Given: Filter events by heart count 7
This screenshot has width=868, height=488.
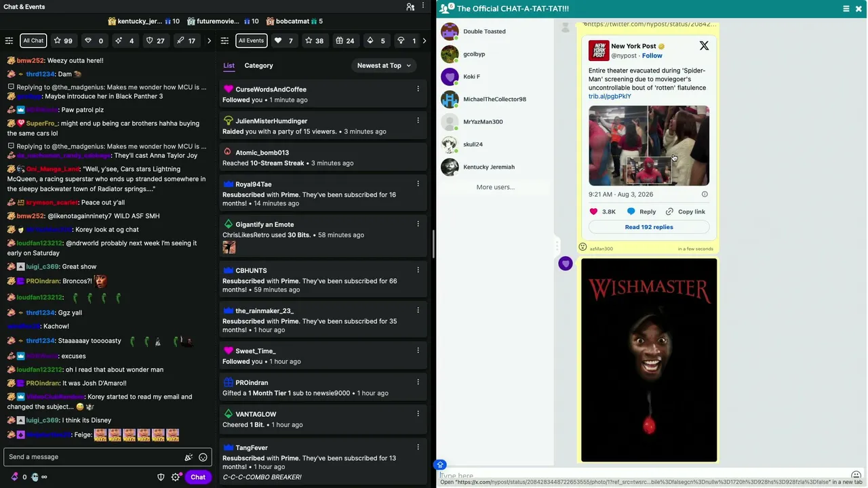Looking at the screenshot, I should tap(283, 41).
